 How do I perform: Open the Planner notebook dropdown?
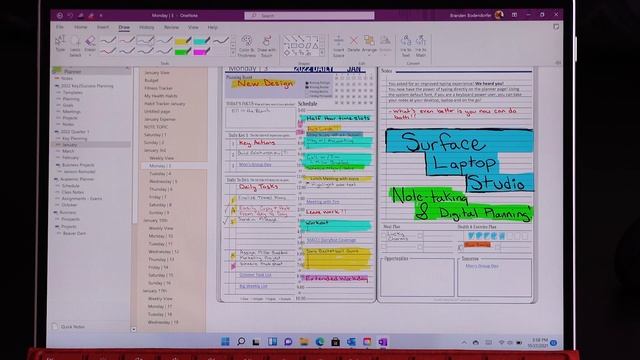[x=91, y=71]
